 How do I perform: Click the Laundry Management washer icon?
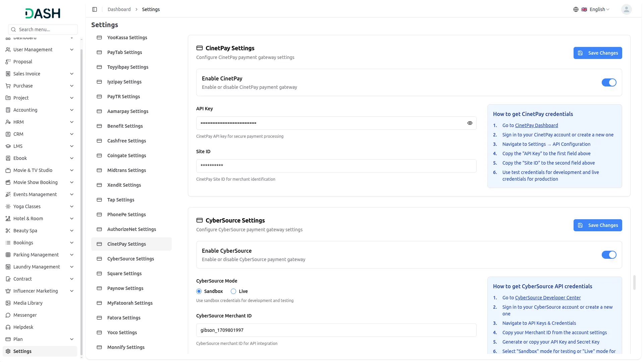tap(8, 267)
